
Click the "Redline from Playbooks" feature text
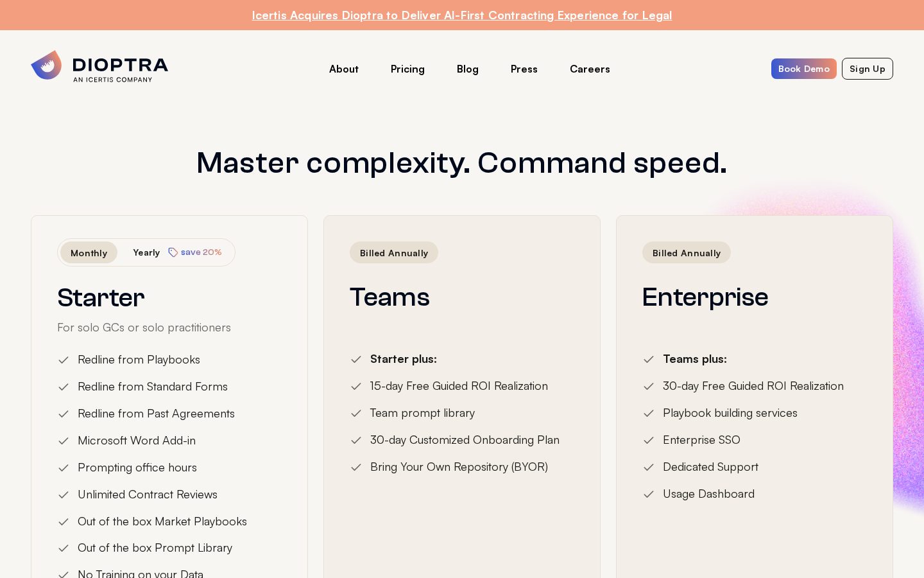[139, 360]
